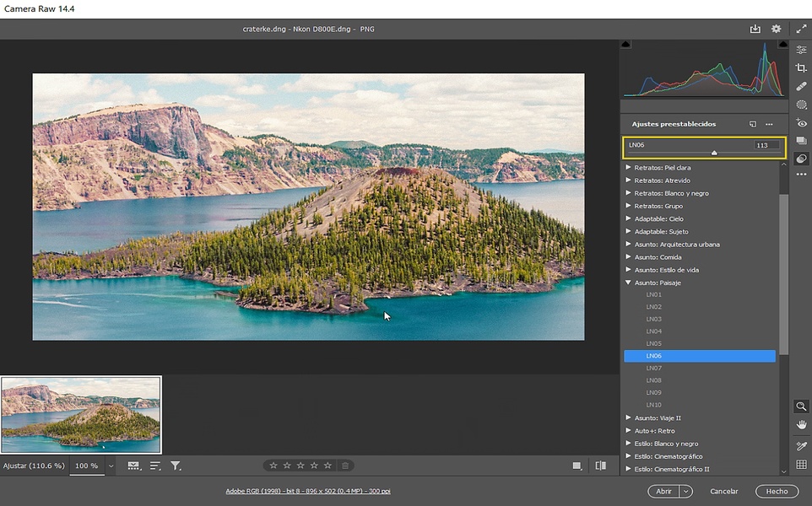
Task: Select the Red Eye removal tool
Action: pyautogui.click(x=801, y=123)
